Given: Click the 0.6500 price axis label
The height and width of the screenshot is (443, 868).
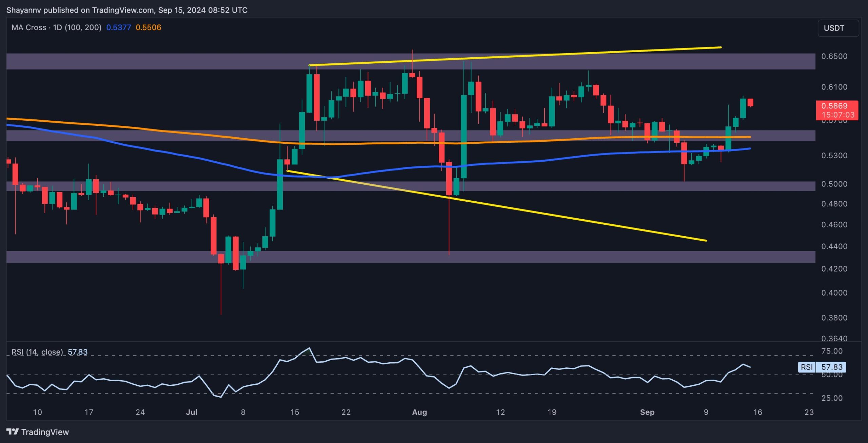Looking at the screenshot, I should [x=834, y=56].
